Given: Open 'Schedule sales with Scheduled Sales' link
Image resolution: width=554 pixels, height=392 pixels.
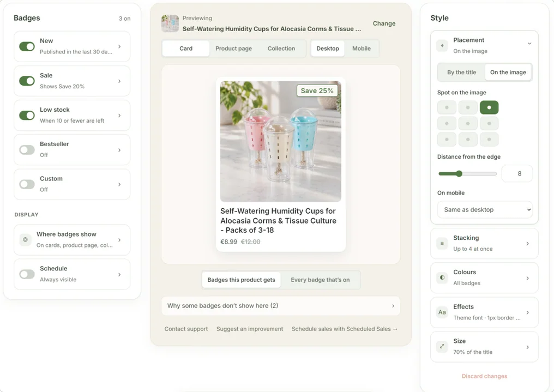Looking at the screenshot, I should click(345, 329).
